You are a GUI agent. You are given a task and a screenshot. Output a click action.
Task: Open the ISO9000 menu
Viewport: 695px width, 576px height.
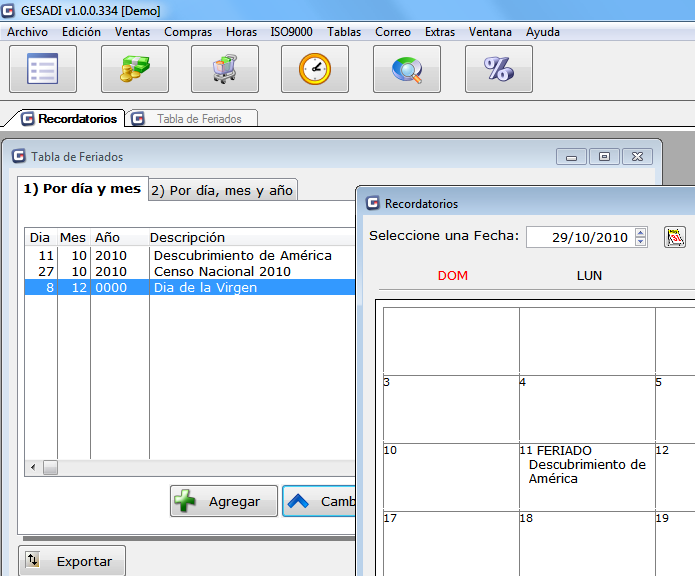[x=291, y=32]
